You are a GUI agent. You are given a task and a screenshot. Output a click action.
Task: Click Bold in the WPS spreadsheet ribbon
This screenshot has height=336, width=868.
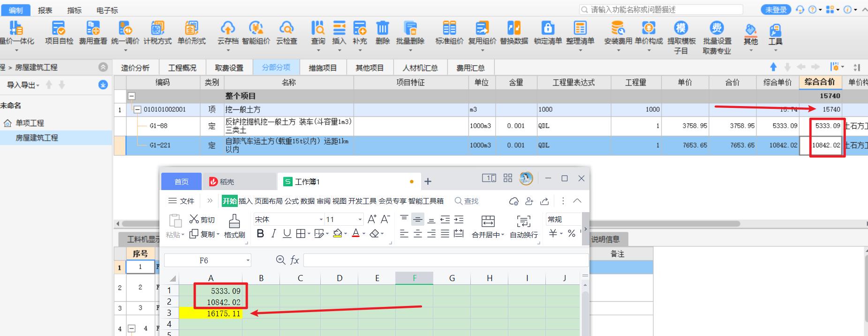[x=260, y=234]
